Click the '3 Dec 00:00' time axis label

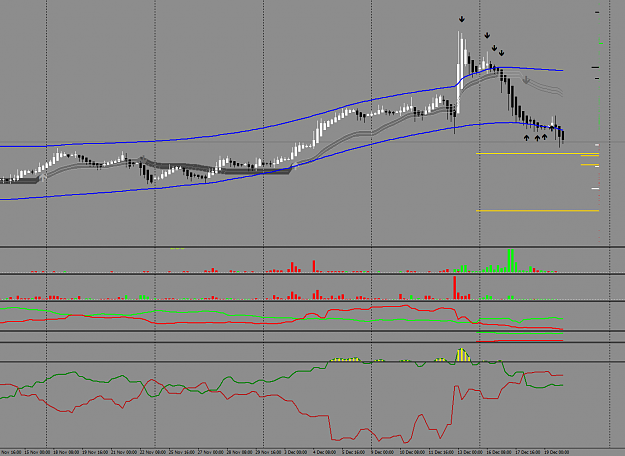click(x=295, y=452)
